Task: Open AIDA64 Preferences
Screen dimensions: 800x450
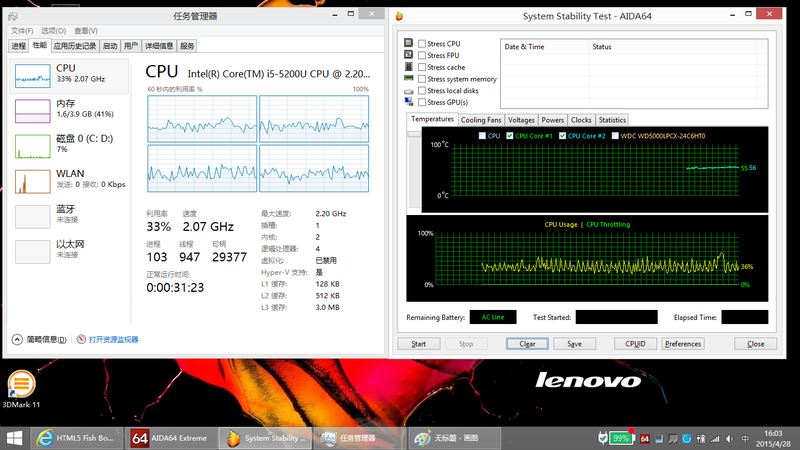Action: click(683, 344)
